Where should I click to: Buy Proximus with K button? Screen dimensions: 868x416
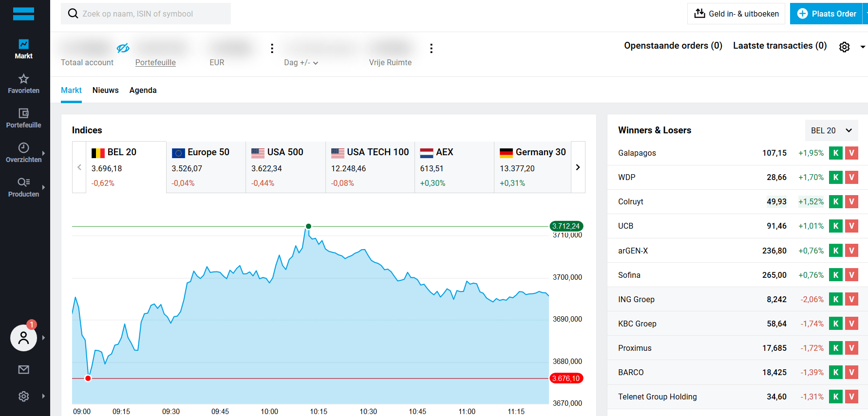[836, 348]
